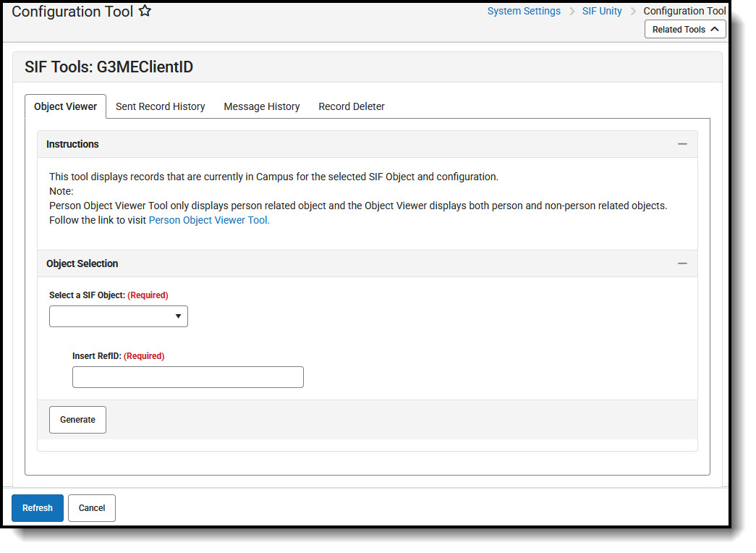The height and width of the screenshot is (553, 756).
Task: Collapse the Related Tools panel
Action: pos(685,29)
